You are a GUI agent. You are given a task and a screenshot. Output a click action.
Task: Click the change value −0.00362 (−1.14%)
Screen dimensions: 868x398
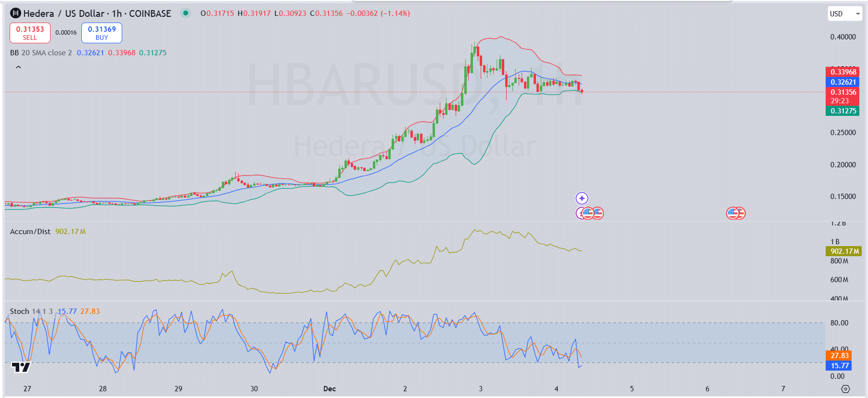point(378,13)
